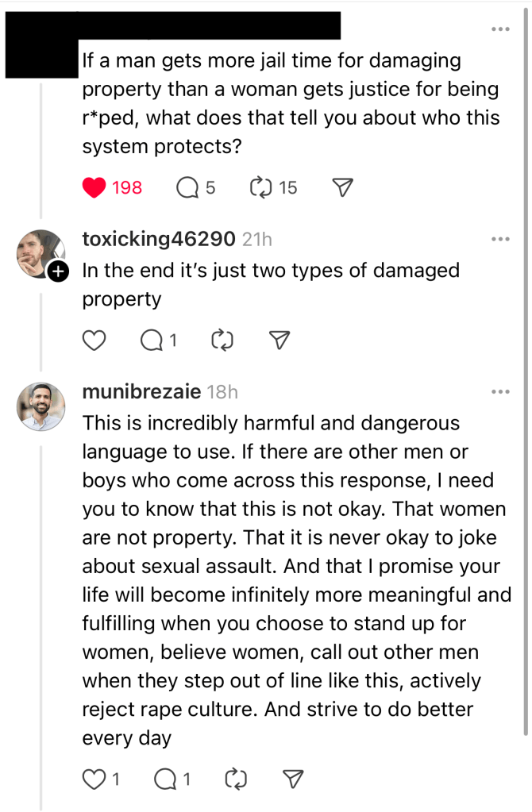The height and width of the screenshot is (812, 532).
Task: Open more options on toxicking46290's reply
Action: point(500,239)
